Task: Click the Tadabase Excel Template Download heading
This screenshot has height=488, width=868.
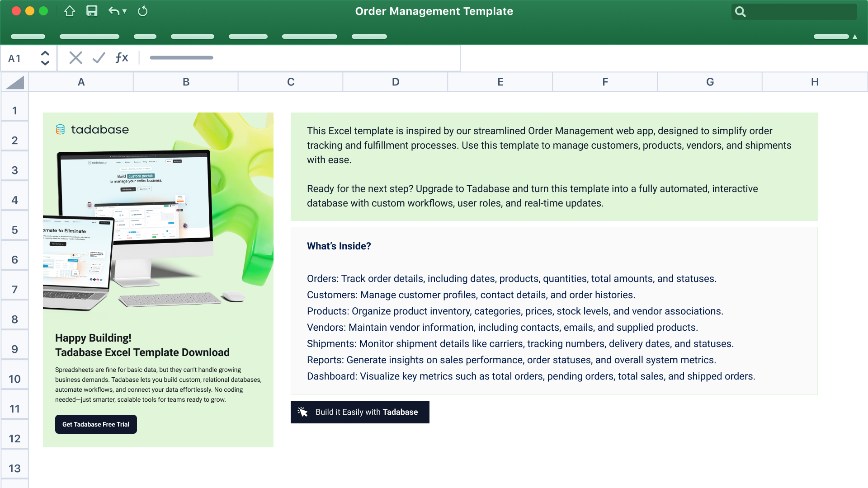Action: pos(142,352)
